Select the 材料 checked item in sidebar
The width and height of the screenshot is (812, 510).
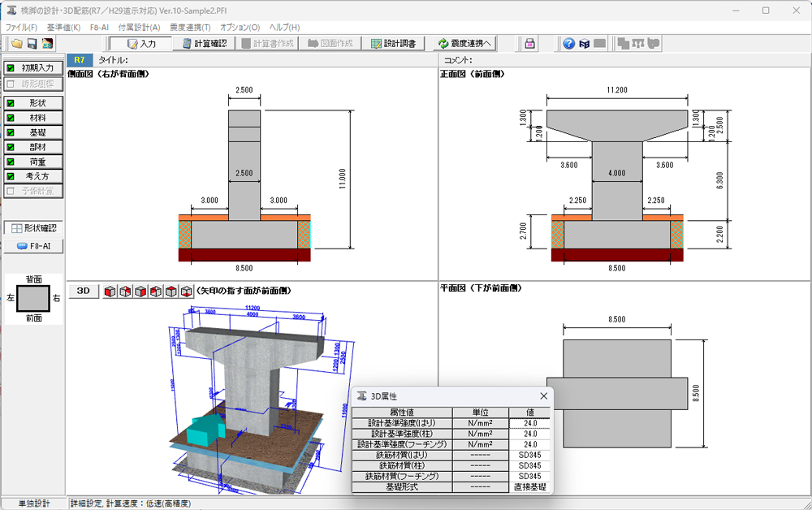(x=33, y=118)
